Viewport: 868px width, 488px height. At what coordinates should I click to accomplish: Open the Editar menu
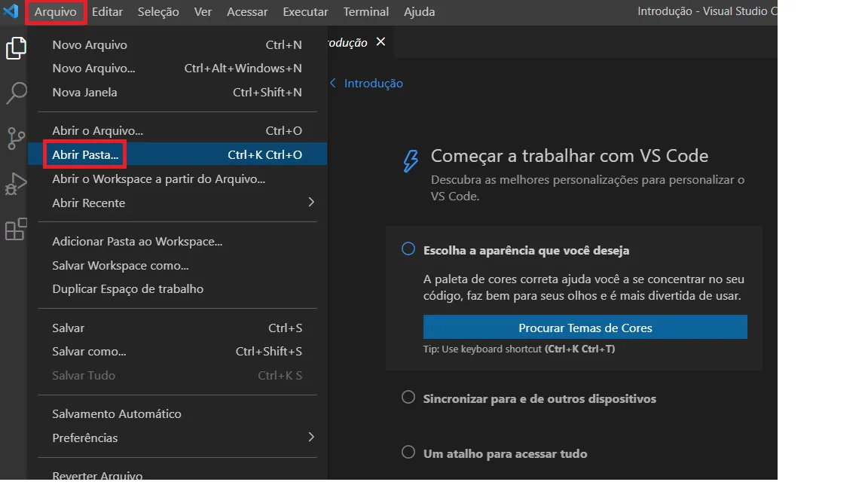(x=108, y=11)
